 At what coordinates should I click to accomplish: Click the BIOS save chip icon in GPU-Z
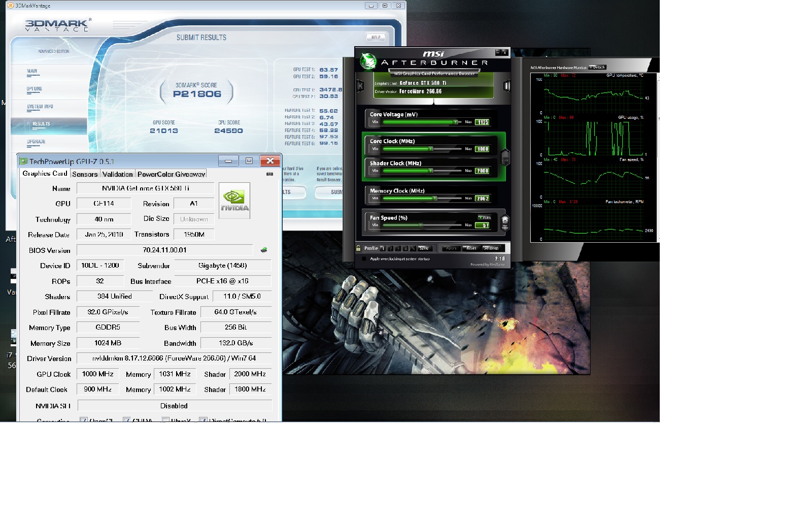(x=264, y=250)
